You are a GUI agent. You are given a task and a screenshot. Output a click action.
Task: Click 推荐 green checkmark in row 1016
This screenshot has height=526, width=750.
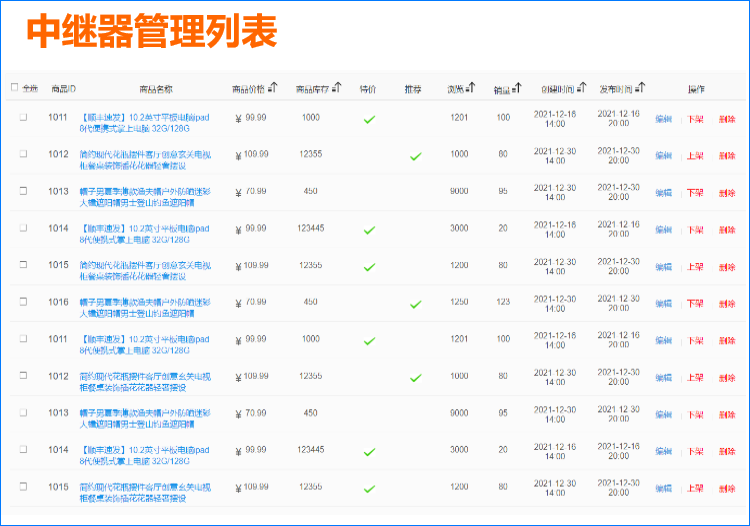[415, 305]
